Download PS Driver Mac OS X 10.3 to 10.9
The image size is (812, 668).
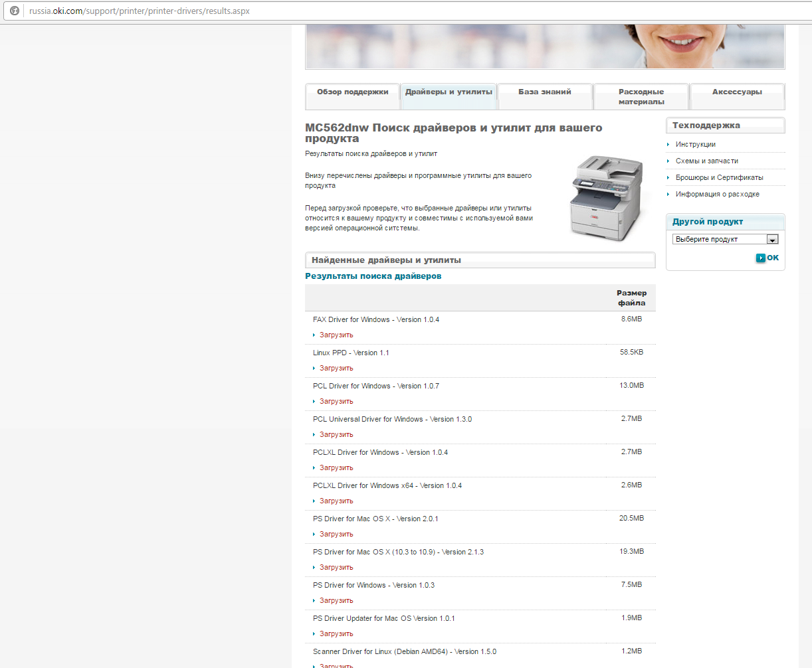pyautogui.click(x=336, y=567)
